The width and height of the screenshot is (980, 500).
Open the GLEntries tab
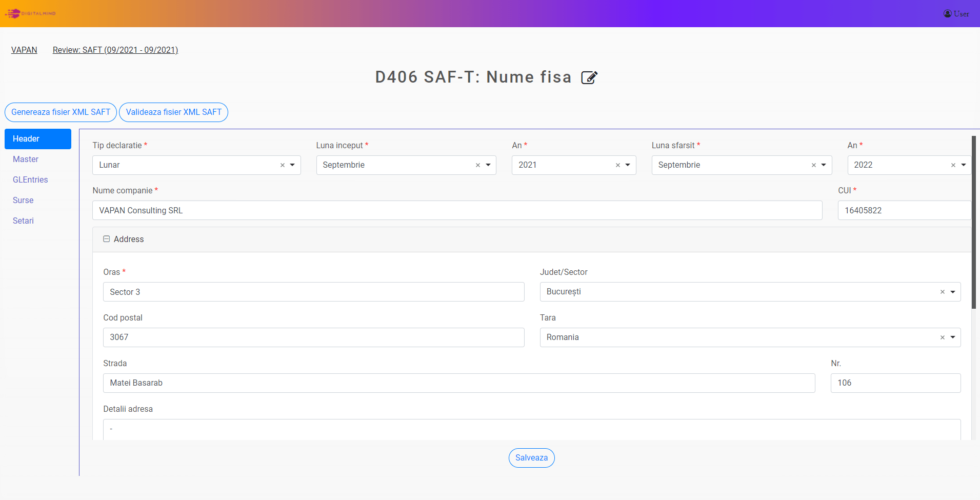pyautogui.click(x=30, y=180)
